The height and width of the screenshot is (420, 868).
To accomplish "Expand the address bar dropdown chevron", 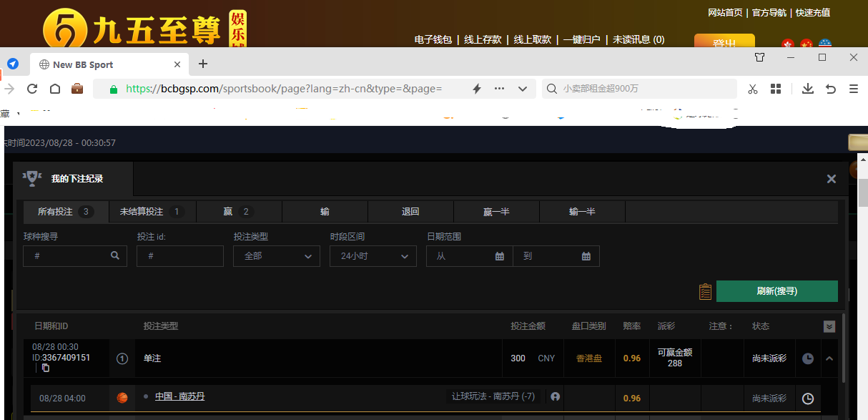I will [523, 89].
